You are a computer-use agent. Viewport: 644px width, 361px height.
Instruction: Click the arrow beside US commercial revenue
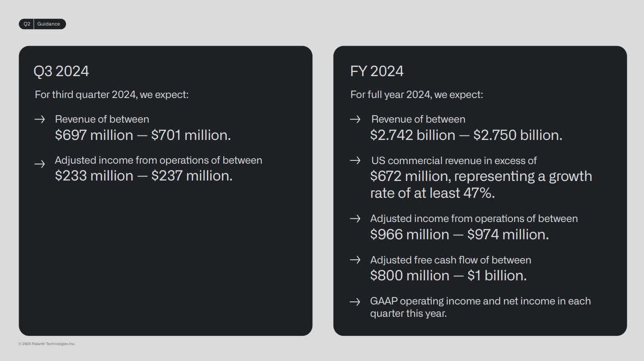coord(355,160)
